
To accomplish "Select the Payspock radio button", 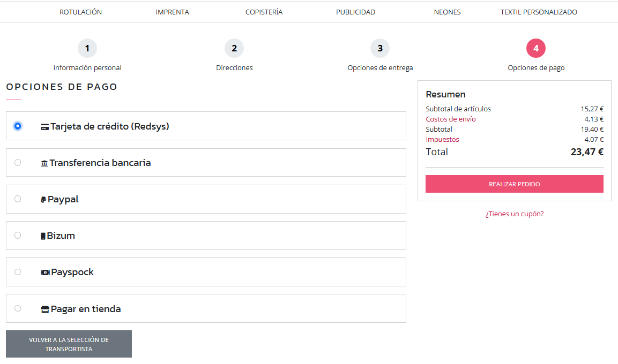I will pos(18,272).
